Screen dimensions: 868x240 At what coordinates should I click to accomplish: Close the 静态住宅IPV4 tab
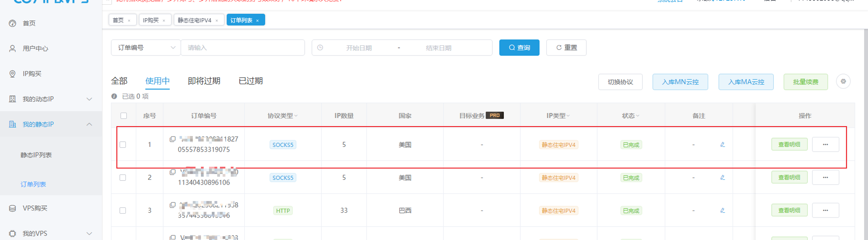217,20
